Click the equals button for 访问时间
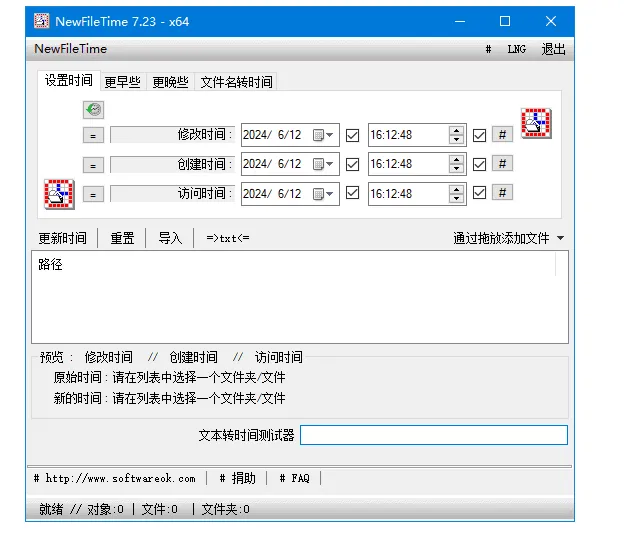 93,195
